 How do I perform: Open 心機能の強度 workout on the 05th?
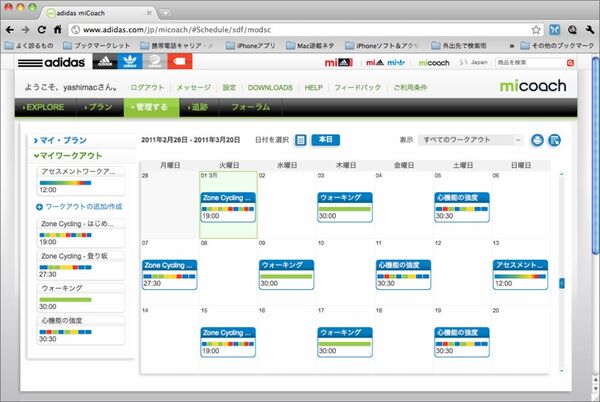(x=461, y=207)
